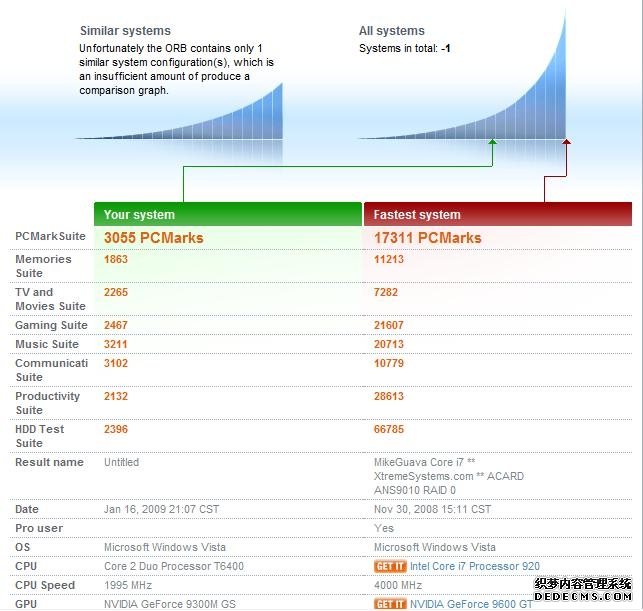Select fastest Communications score 10779

click(x=389, y=363)
